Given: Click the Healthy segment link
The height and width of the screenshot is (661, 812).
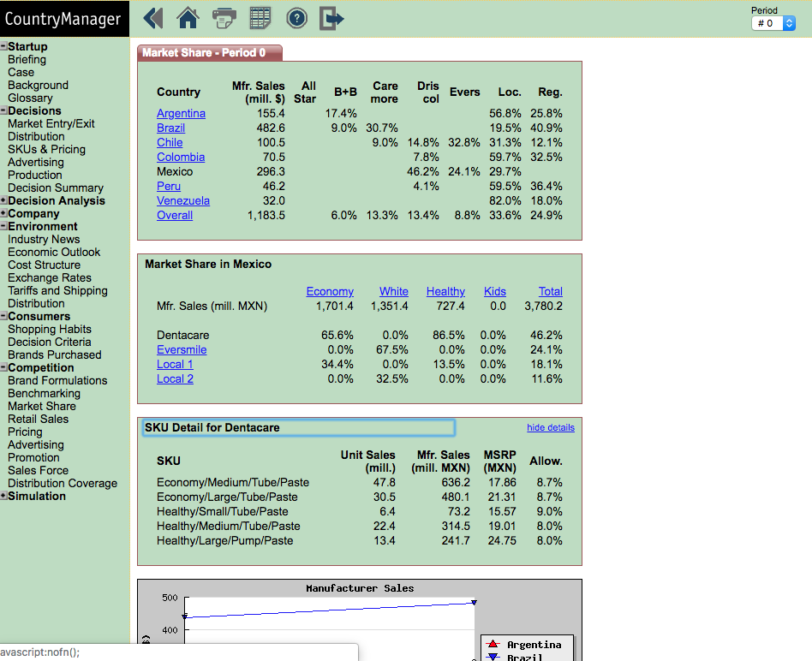Looking at the screenshot, I should [x=445, y=291].
